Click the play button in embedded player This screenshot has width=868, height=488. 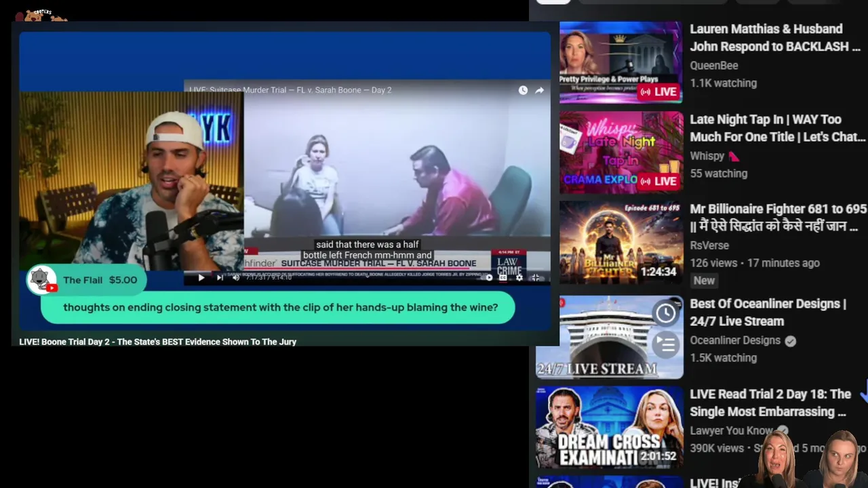[201, 277]
